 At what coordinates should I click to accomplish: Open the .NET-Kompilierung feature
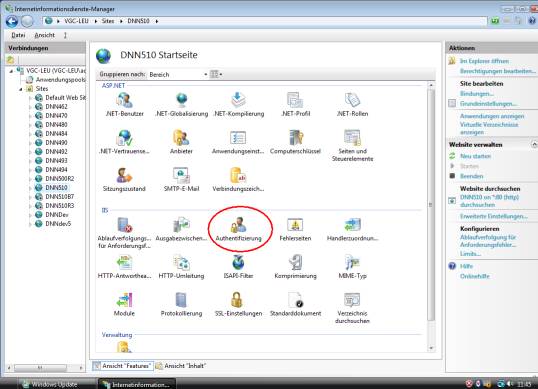click(x=238, y=105)
